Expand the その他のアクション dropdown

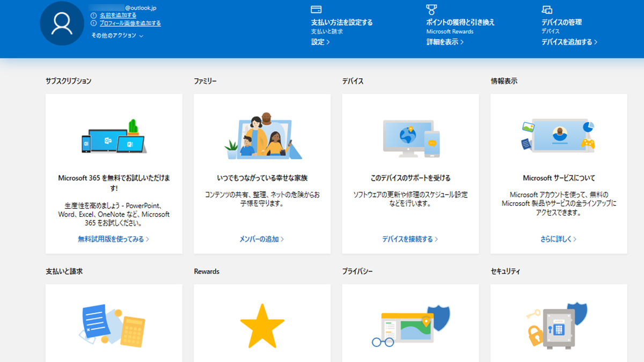[117, 35]
